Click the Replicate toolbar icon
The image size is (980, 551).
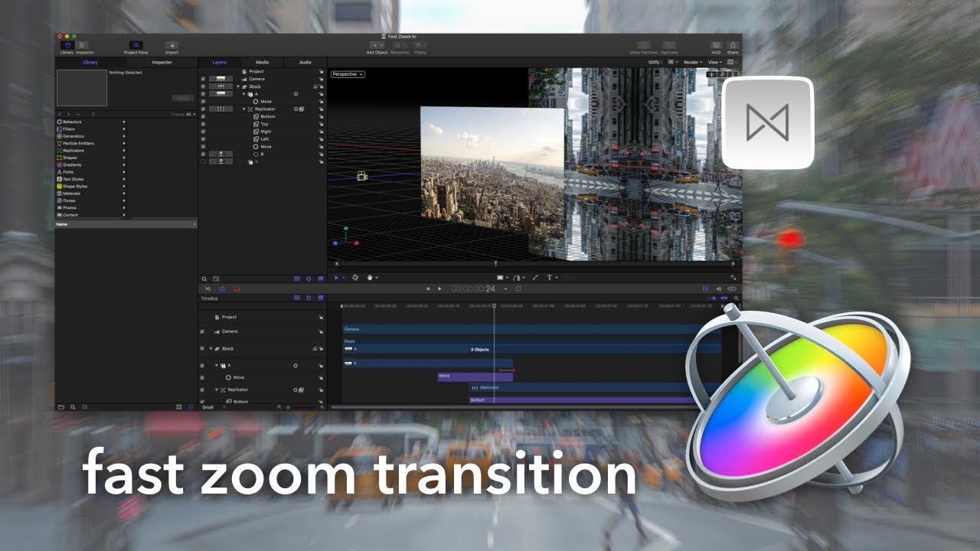click(x=669, y=46)
